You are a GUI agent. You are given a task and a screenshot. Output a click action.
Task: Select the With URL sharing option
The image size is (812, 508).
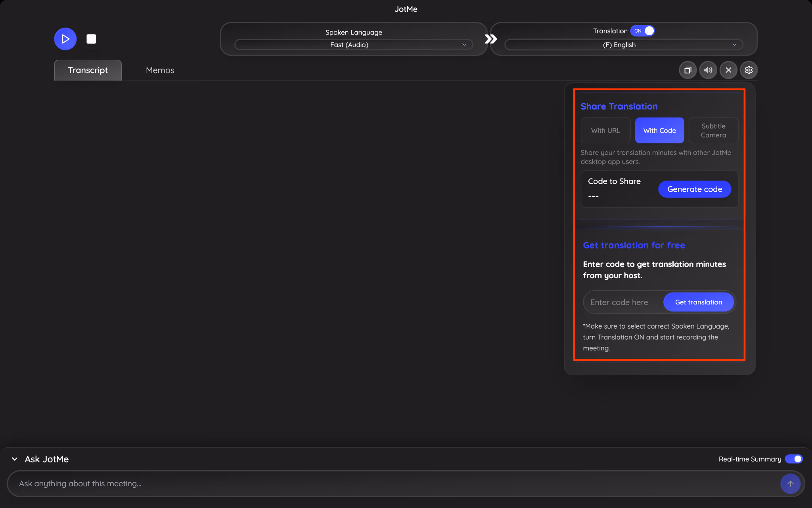[x=605, y=131]
